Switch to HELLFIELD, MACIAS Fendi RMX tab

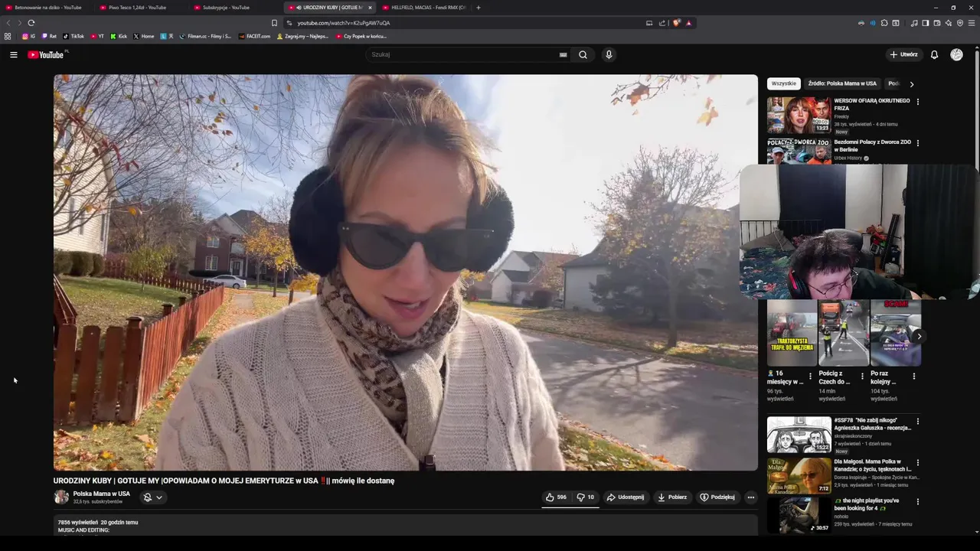424,8
